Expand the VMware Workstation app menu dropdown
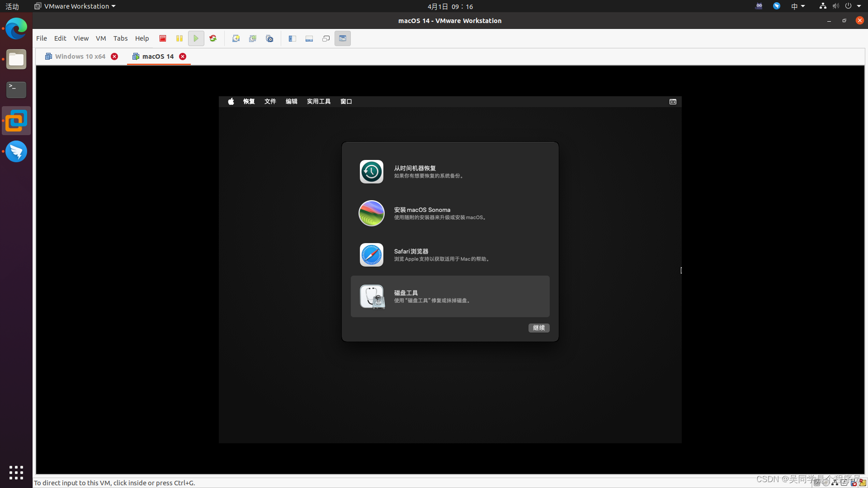This screenshot has height=488, width=868. click(x=113, y=6)
